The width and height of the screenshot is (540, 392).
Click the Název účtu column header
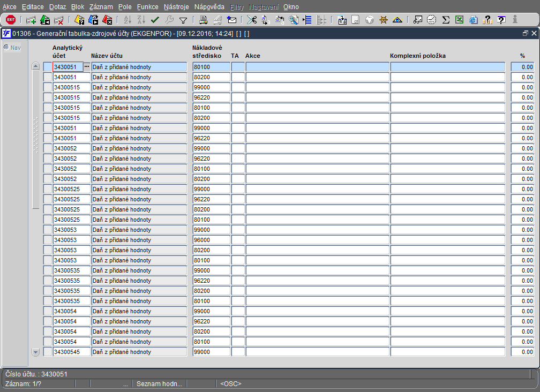coord(107,56)
